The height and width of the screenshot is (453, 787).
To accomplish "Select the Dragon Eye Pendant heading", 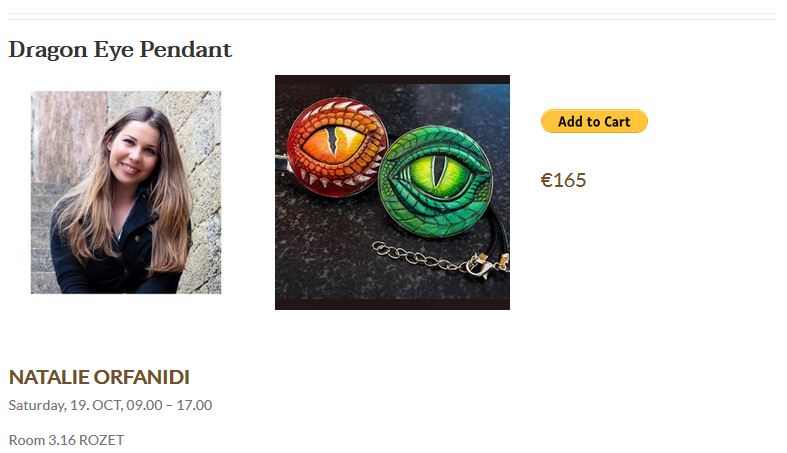I will (x=120, y=50).
